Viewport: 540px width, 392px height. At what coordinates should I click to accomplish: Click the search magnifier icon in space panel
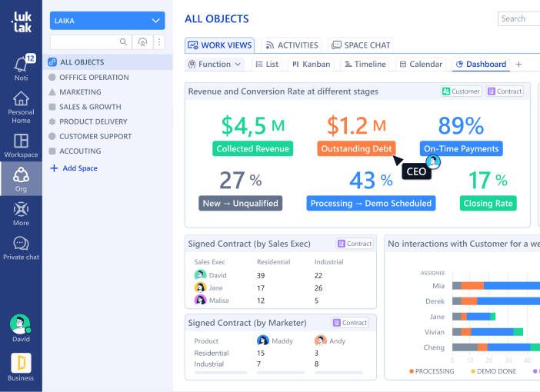click(123, 42)
